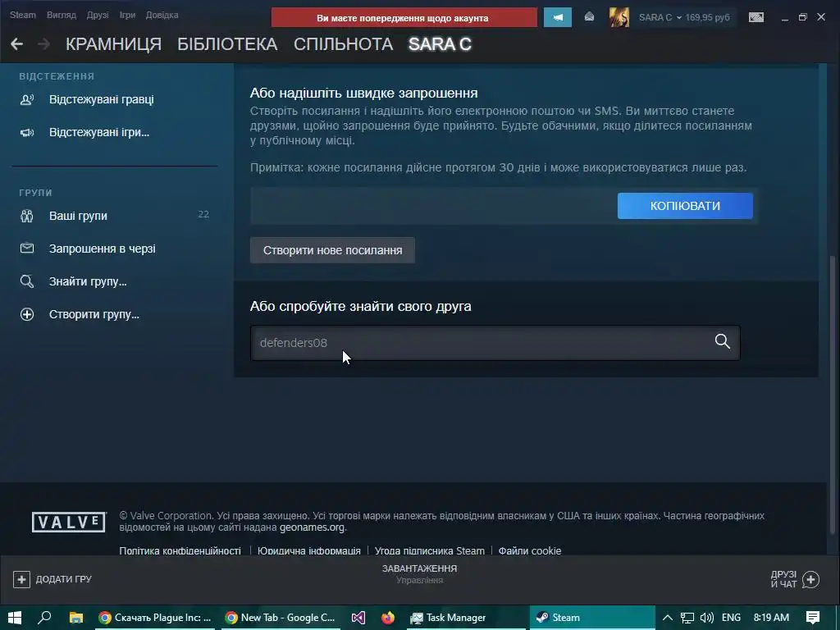840x630 pixels.
Task: Open Знайти групу
Action: pyautogui.click(x=88, y=281)
